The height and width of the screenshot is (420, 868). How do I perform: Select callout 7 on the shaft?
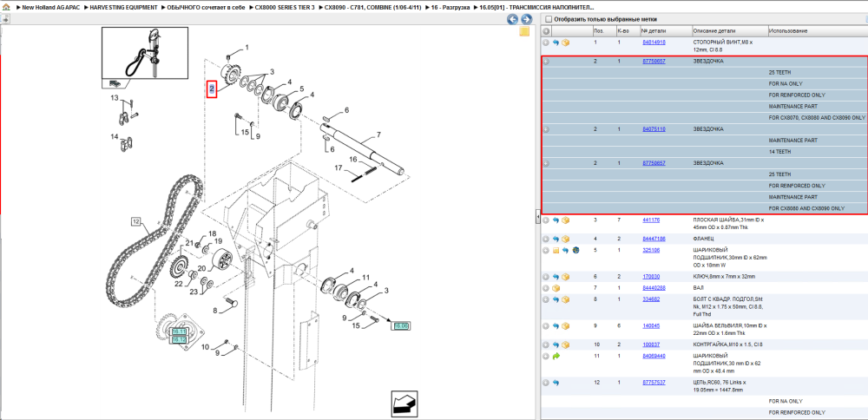[378, 135]
